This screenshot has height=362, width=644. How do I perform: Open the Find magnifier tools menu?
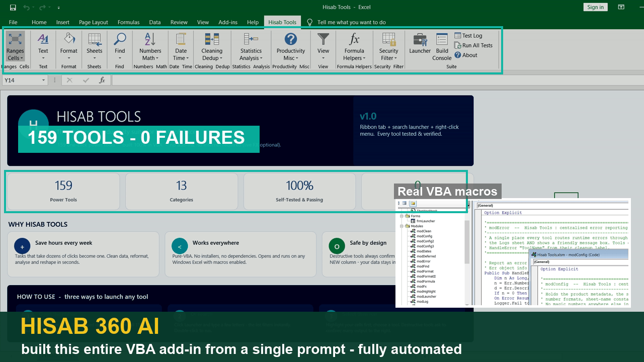click(119, 47)
